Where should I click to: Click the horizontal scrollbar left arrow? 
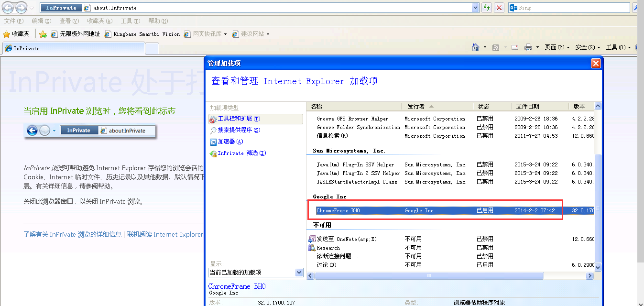(x=310, y=276)
